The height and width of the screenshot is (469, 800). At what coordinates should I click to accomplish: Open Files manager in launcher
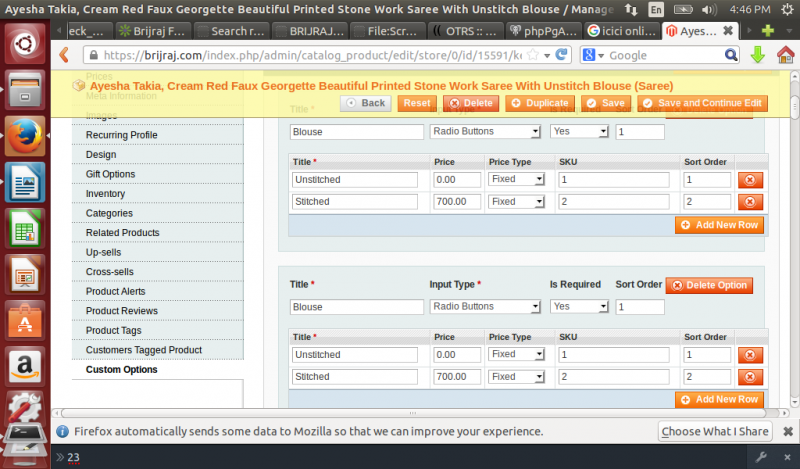24,91
